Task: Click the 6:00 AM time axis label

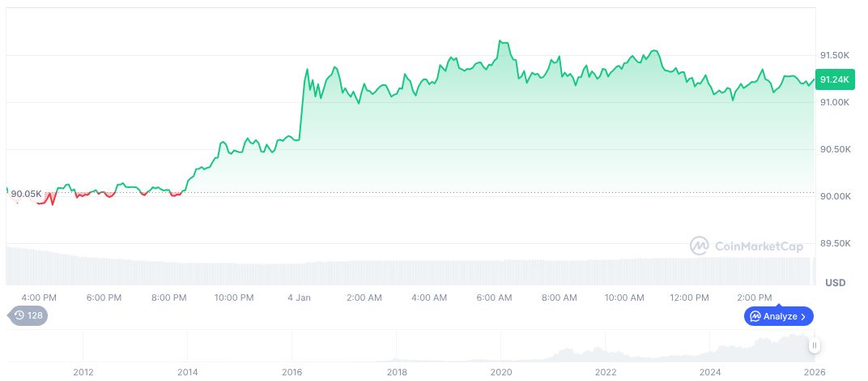Action: coord(494,298)
